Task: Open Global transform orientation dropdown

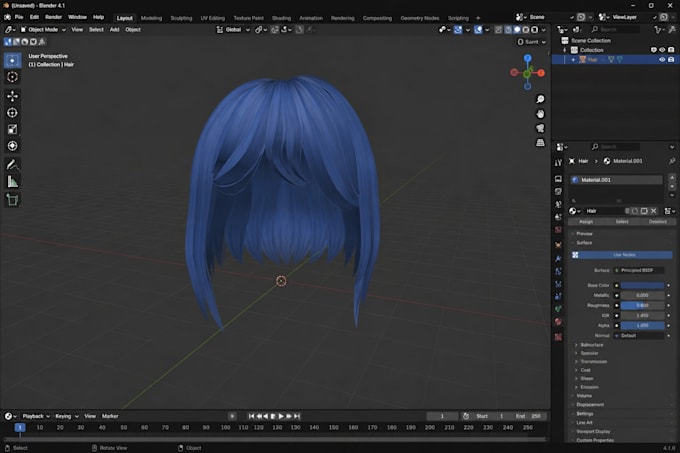Action: click(233, 29)
